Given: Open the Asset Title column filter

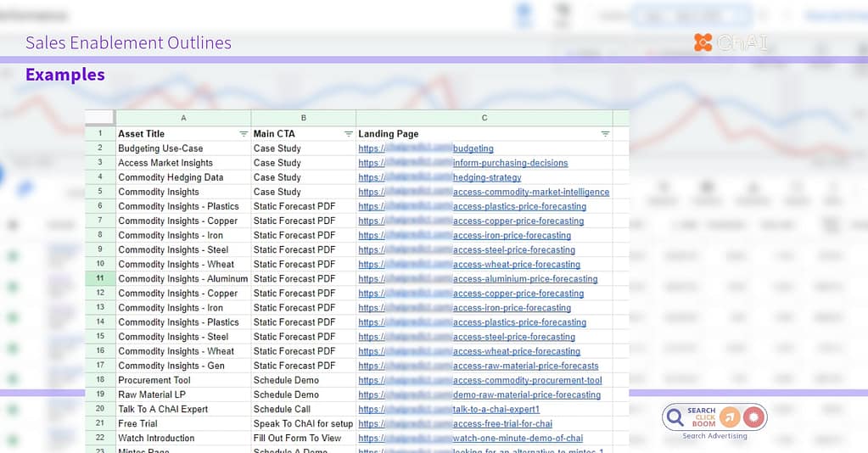Looking at the screenshot, I should pos(244,134).
